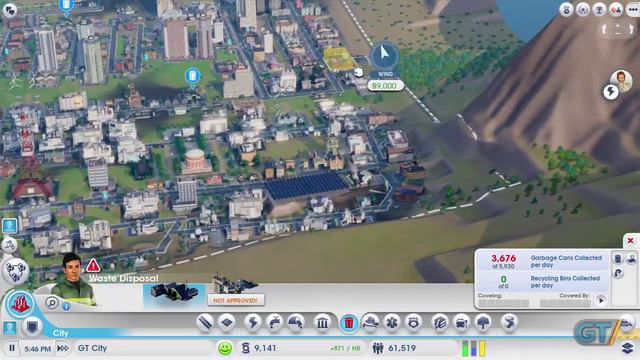Click Garbage Cans Collected per day row
The width and height of the screenshot is (640, 360).
542,261
